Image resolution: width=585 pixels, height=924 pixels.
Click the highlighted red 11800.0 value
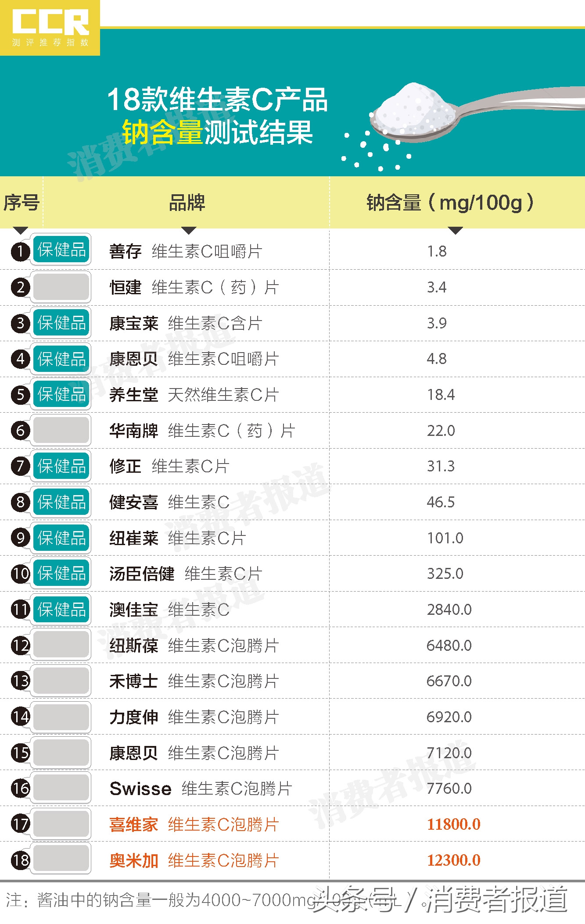[x=454, y=824]
